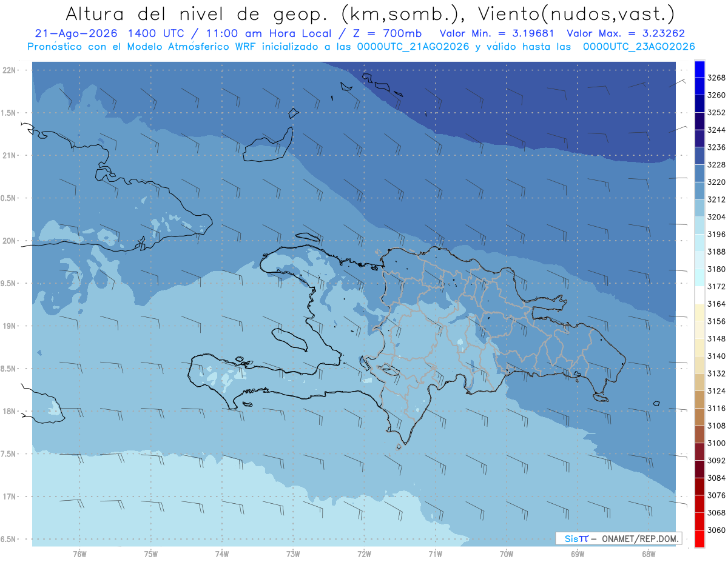Pick the navy swatch between 3244 and 3252

click(699, 121)
